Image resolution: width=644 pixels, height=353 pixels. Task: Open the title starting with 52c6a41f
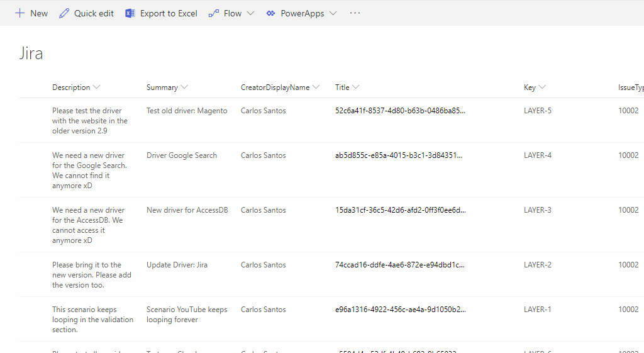[x=400, y=111]
